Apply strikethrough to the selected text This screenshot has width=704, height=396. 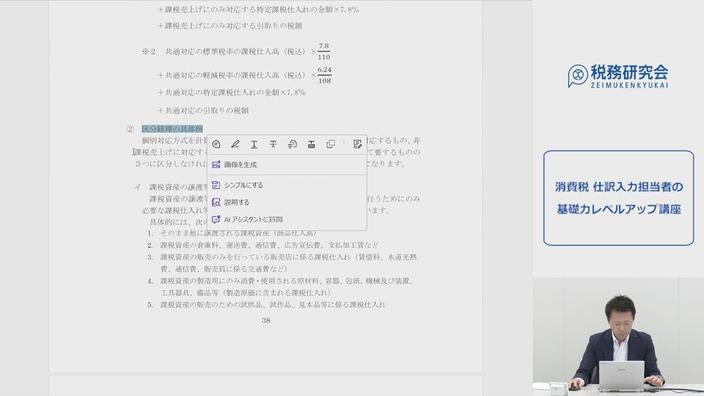point(273,144)
